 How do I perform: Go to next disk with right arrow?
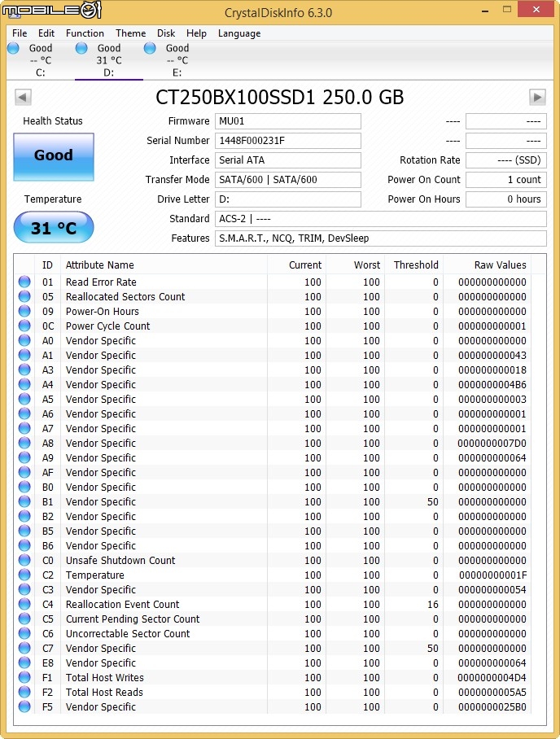click(537, 98)
